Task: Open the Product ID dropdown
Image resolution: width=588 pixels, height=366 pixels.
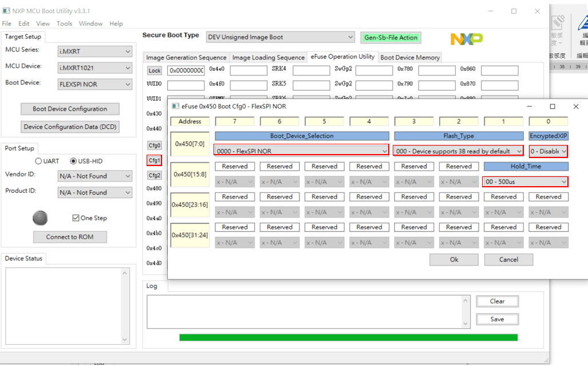Action: [95, 192]
